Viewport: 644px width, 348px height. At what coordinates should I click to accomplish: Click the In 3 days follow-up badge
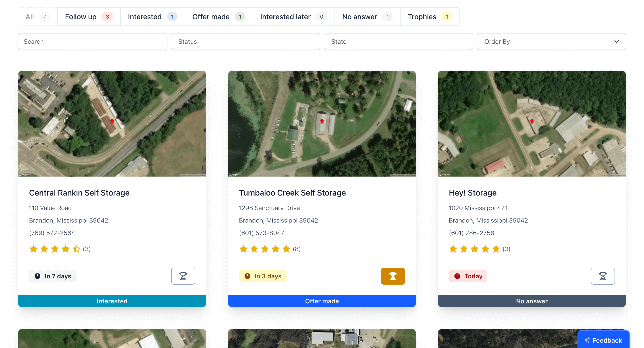[x=262, y=276]
